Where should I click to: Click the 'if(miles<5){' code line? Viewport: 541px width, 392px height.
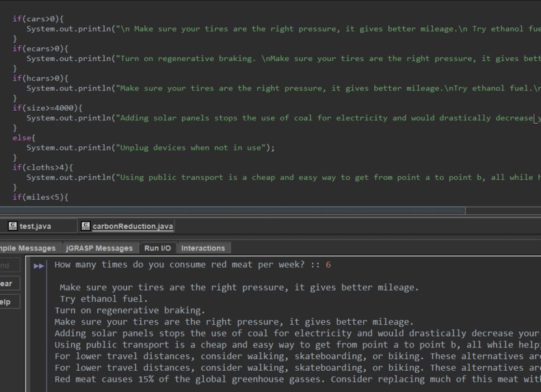click(x=40, y=197)
